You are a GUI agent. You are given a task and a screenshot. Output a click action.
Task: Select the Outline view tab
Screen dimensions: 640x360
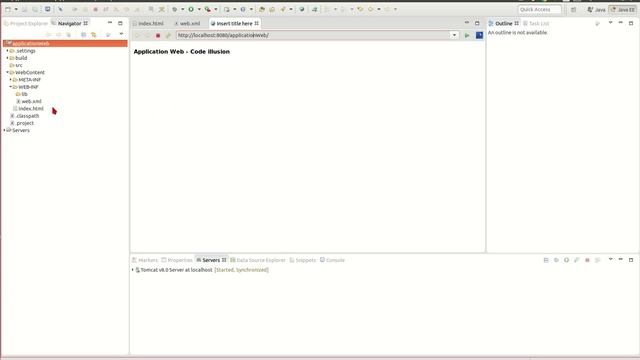click(503, 23)
